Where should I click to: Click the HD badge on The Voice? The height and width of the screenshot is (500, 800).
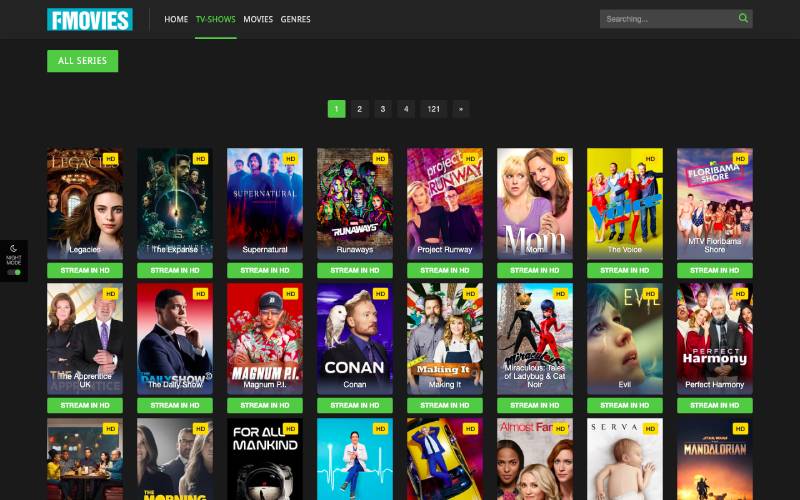(x=651, y=159)
